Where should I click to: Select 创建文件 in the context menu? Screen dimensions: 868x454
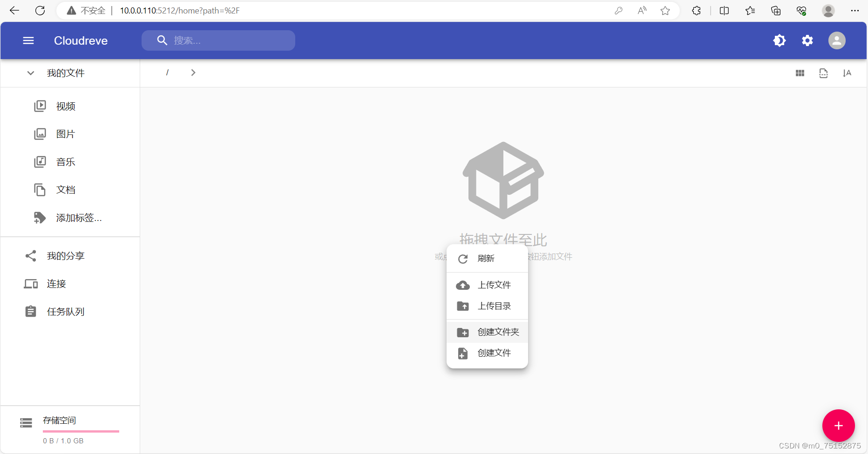click(x=487, y=354)
